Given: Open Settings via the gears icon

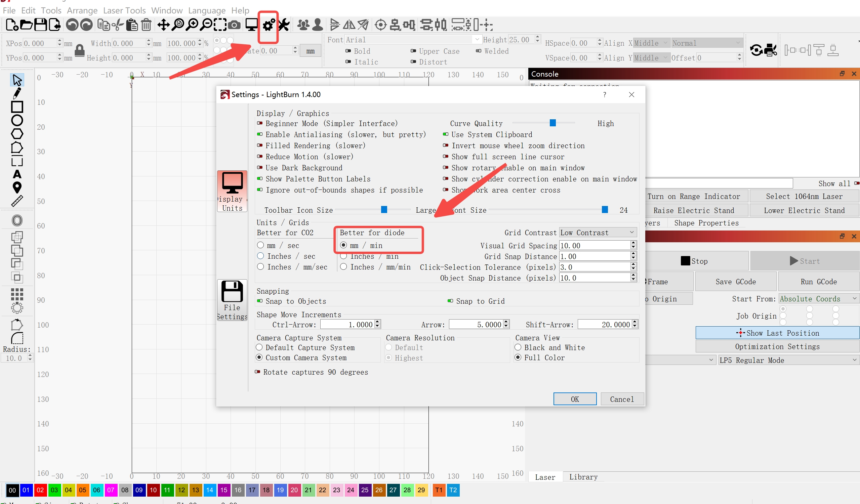Looking at the screenshot, I should point(269,25).
